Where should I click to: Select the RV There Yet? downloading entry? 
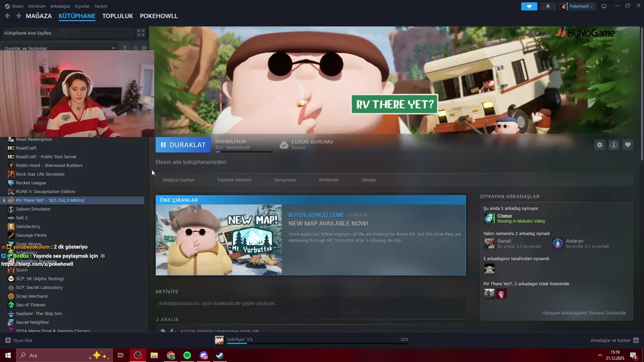pyautogui.click(x=73, y=200)
